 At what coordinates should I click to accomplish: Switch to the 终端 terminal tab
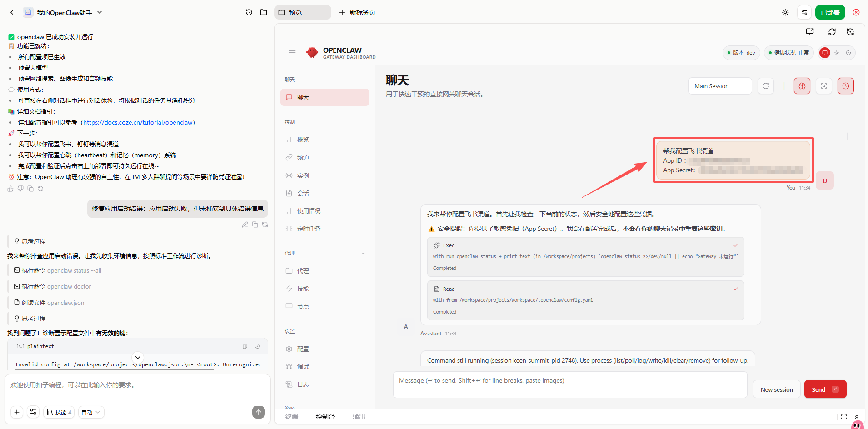[x=292, y=417]
